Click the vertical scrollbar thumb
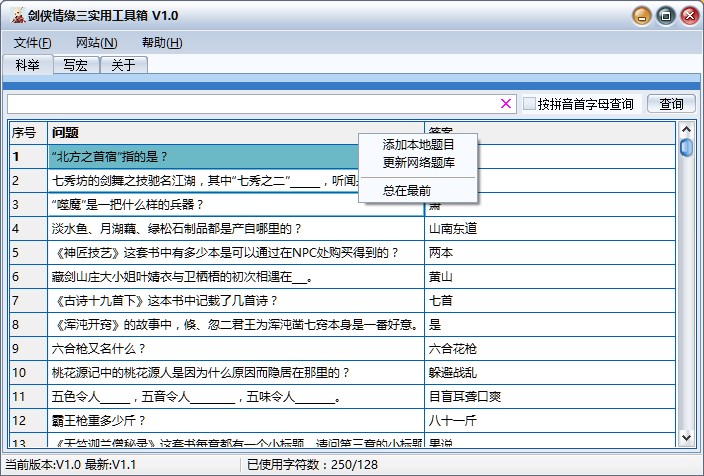Viewport: 704px width, 476px height. [x=686, y=148]
